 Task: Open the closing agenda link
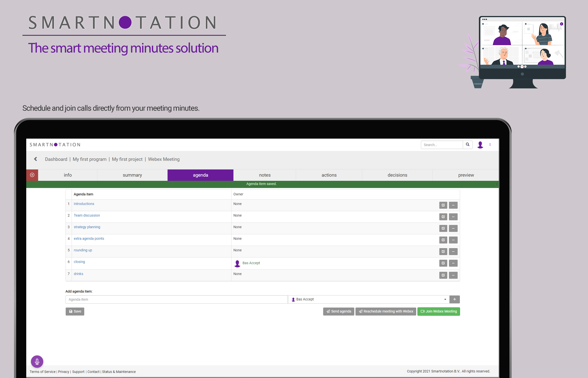click(79, 262)
